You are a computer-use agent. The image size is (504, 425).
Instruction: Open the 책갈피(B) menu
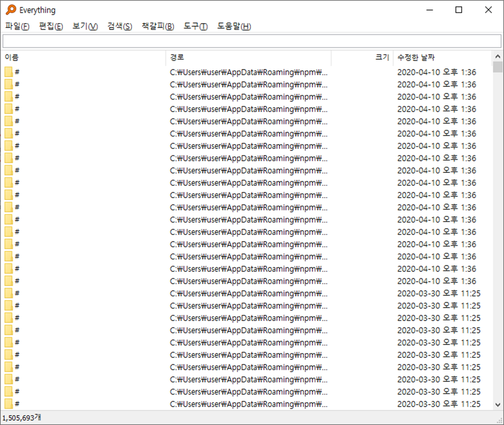pyautogui.click(x=158, y=26)
